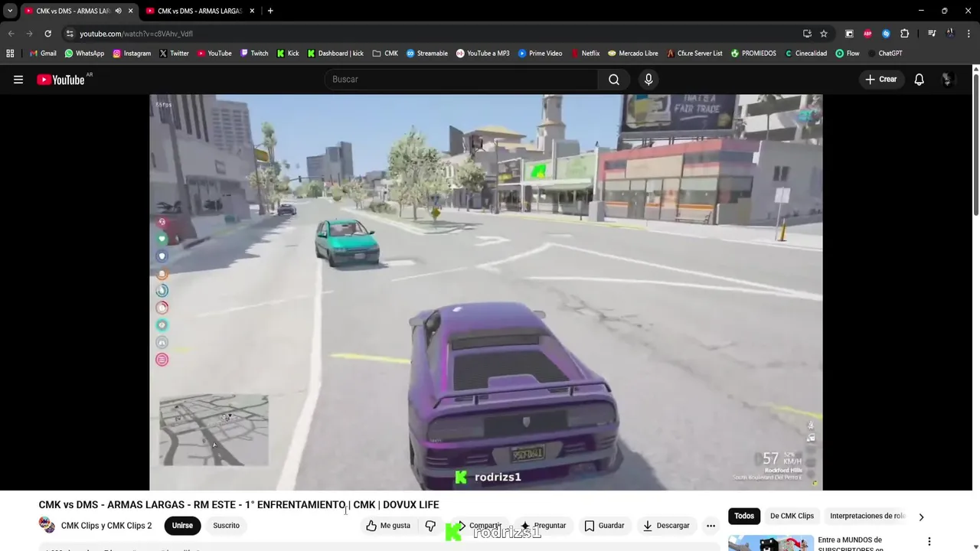
Task: Open the Dashboard | kick bookmark
Action: [x=335, y=54]
